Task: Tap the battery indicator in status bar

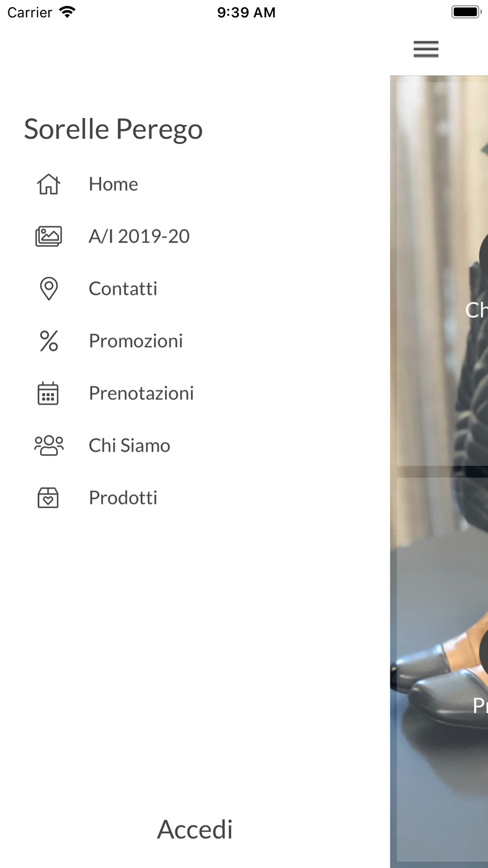Action: click(467, 12)
